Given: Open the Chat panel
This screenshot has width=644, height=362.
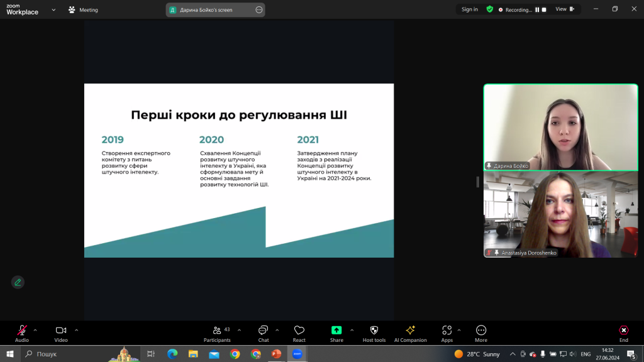Looking at the screenshot, I should point(264,334).
